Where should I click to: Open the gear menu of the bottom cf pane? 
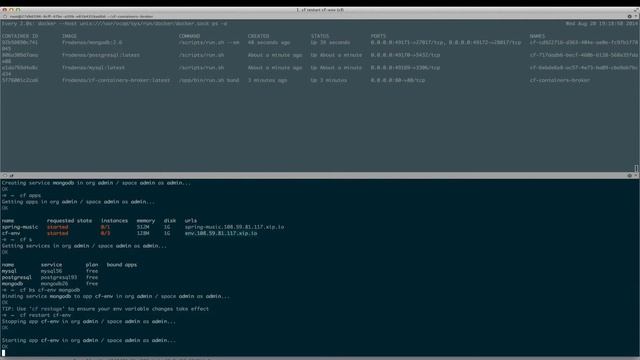(x=629, y=176)
